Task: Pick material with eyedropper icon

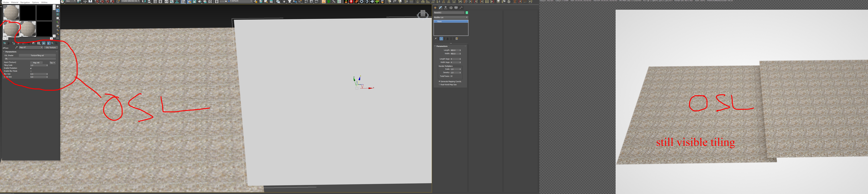Action: 16,47
